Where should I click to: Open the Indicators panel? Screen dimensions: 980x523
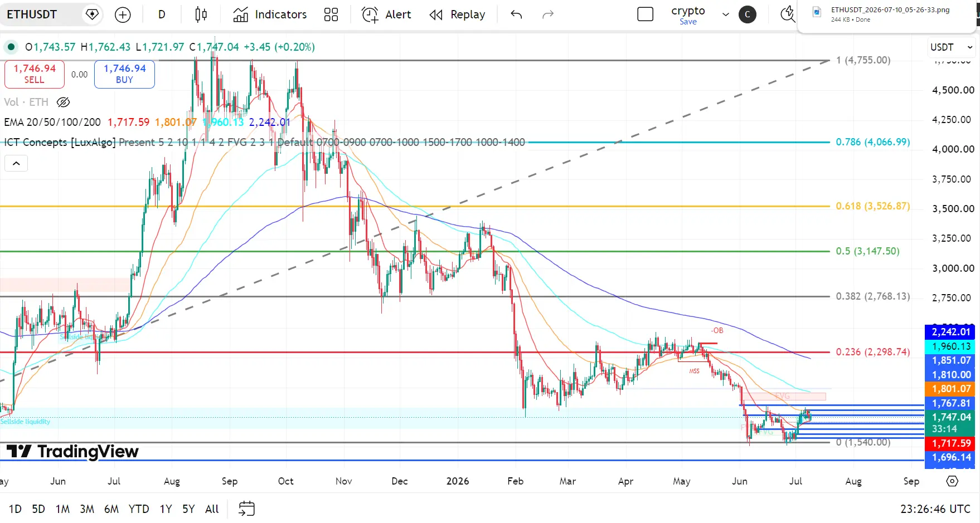[270, 15]
